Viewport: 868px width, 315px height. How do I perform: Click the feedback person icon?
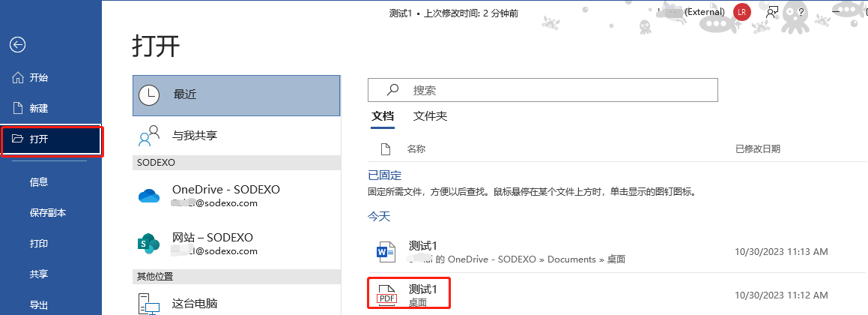772,12
